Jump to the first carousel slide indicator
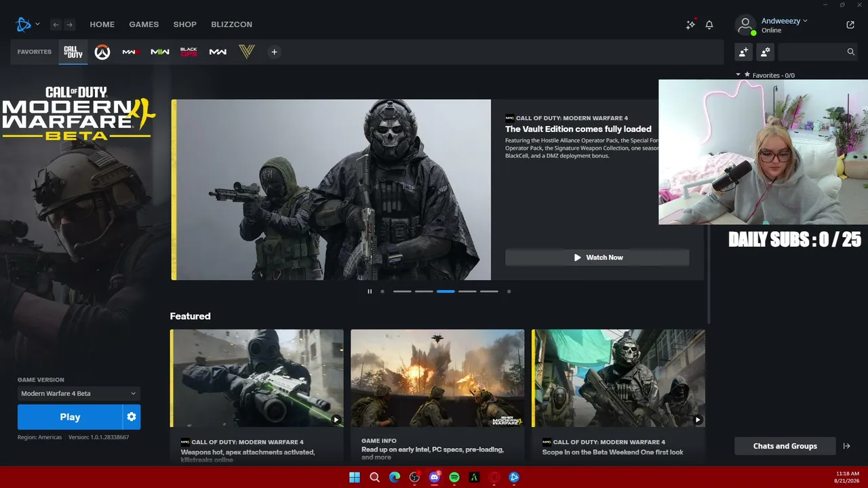The image size is (868, 488). coord(402,291)
